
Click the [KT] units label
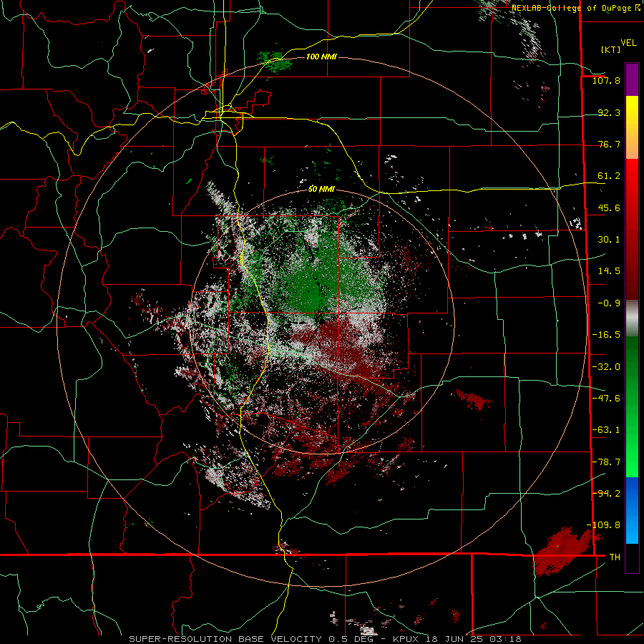(611, 49)
